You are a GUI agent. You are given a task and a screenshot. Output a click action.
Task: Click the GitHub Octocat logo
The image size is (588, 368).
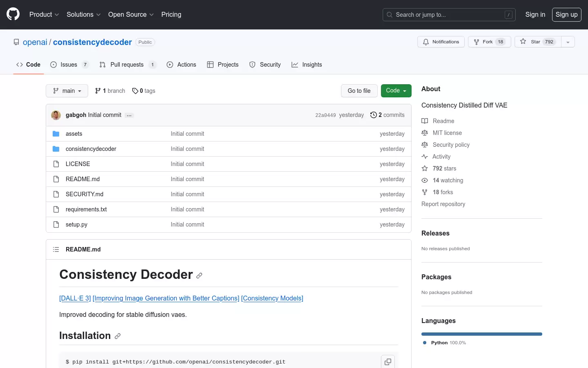pos(13,14)
